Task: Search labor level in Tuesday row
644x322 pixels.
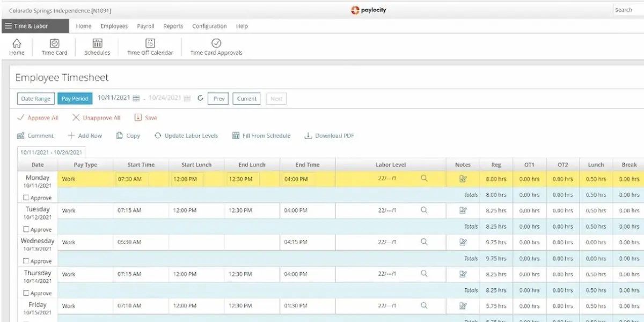Action: tap(424, 210)
